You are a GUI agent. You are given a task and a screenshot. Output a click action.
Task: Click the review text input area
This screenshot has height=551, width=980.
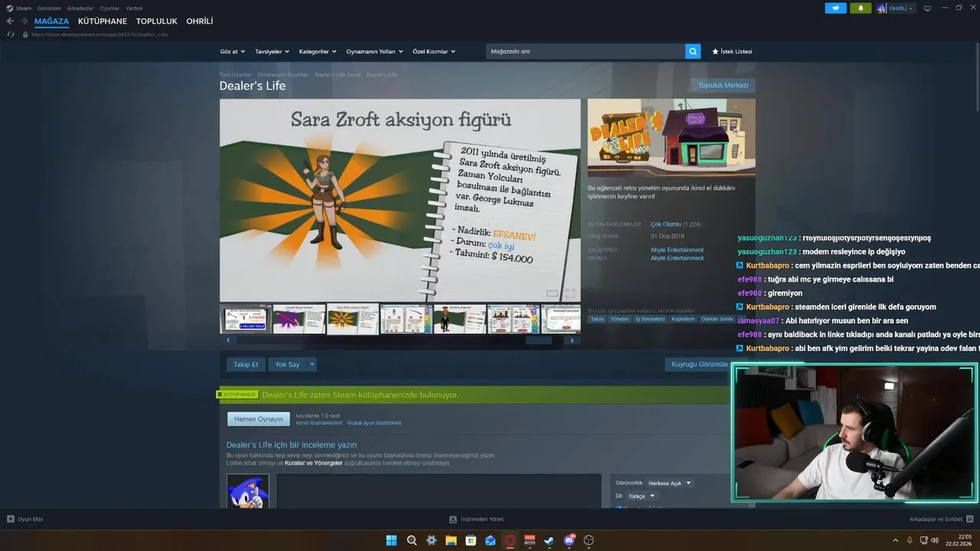pyautogui.click(x=439, y=491)
